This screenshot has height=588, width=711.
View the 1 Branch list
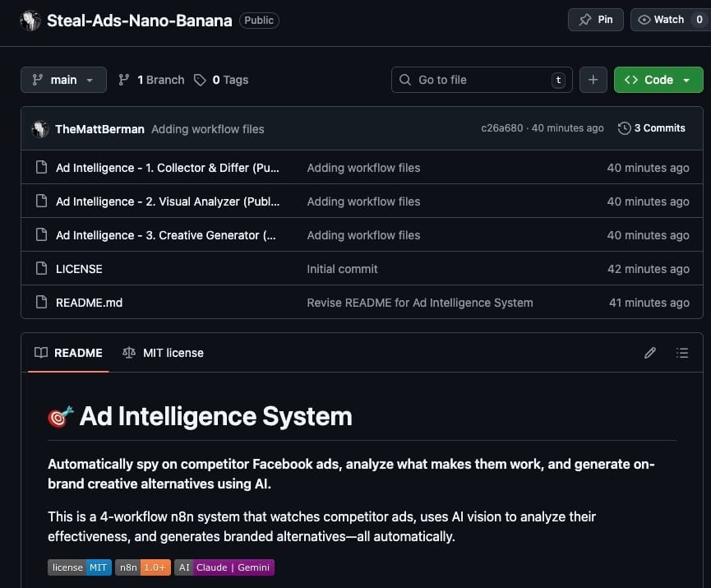[151, 80]
